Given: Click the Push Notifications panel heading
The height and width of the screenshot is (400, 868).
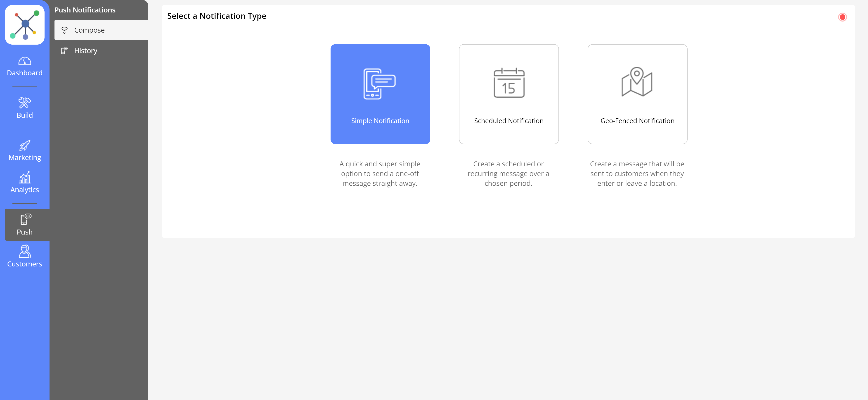Looking at the screenshot, I should [85, 10].
